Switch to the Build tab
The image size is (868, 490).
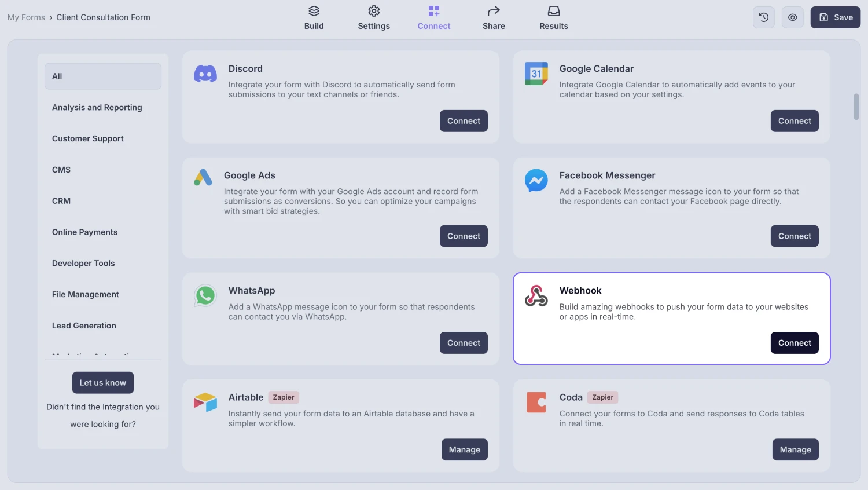click(x=314, y=17)
